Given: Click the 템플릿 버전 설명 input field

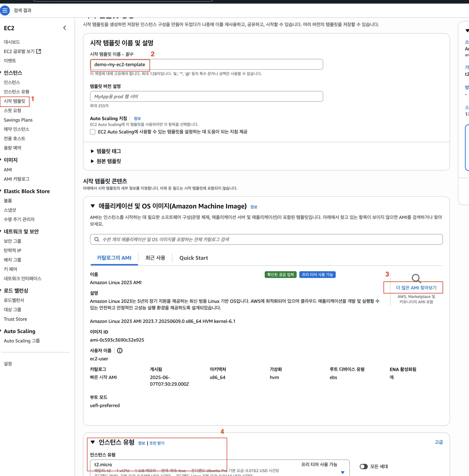Looking at the screenshot, I should tap(206, 96).
